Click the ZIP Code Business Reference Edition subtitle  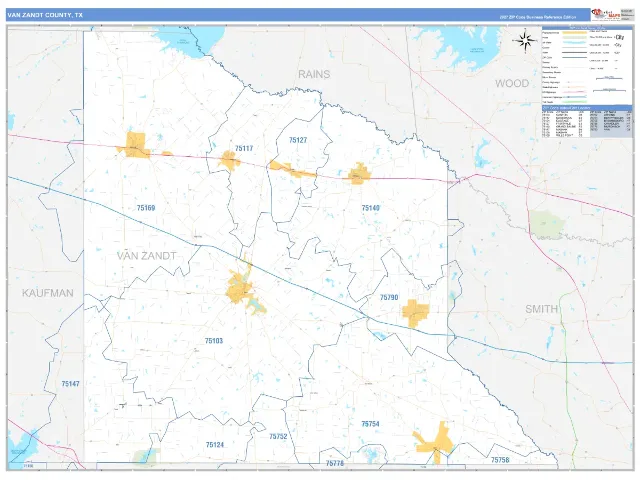[537, 17]
